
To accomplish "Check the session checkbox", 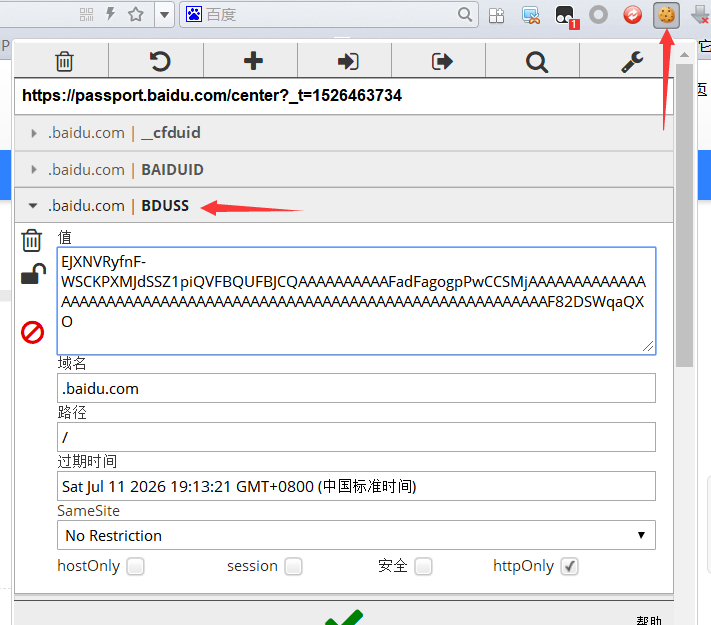I will 293,567.
